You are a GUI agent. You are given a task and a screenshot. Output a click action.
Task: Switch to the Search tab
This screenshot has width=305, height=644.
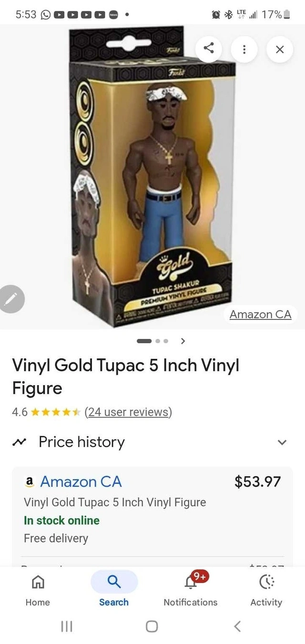114,590
